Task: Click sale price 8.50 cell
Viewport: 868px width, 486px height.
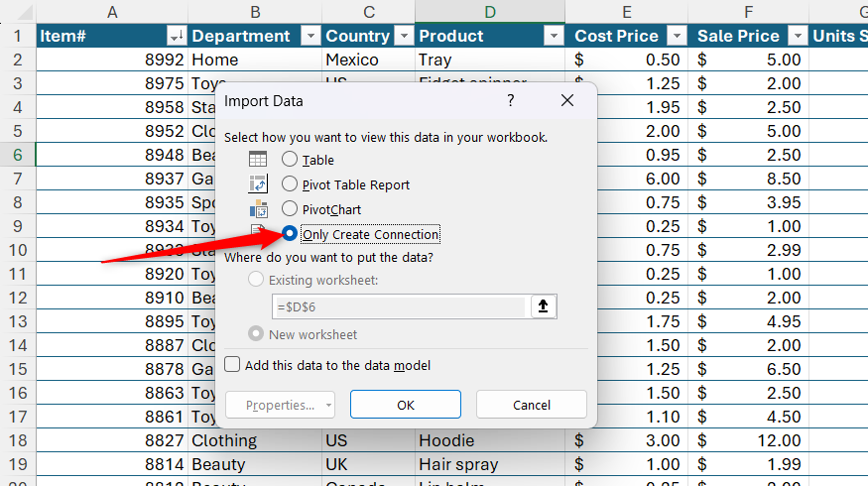Action: pyautogui.click(x=748, y=179)
